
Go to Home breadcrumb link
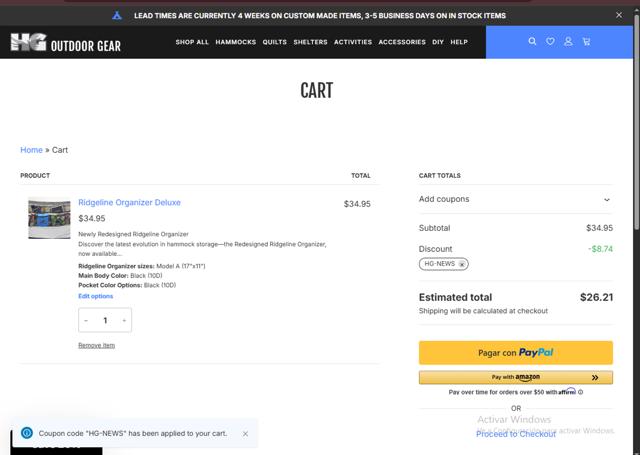(31, 150)
